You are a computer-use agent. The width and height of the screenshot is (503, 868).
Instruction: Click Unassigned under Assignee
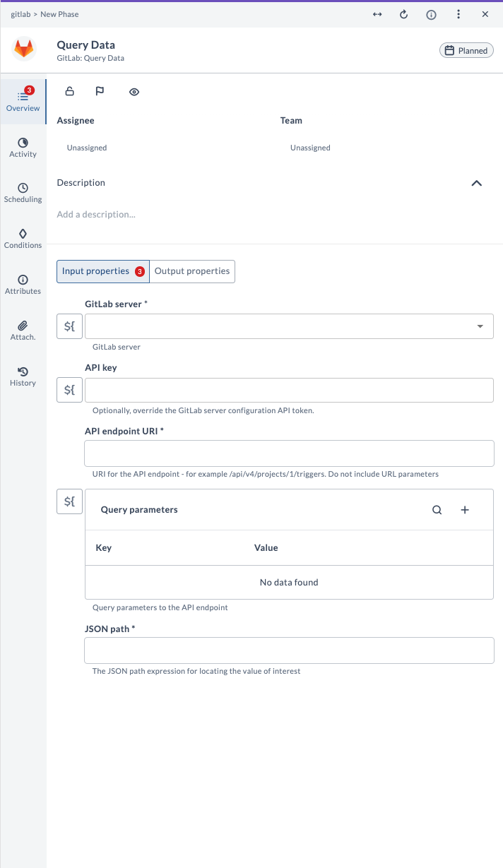(87, 148)
